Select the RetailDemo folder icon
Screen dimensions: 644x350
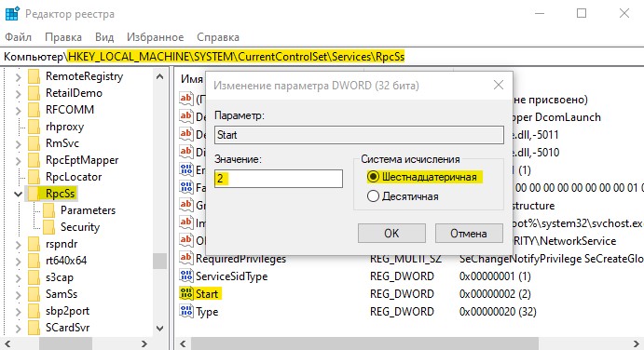[x=34, y=93]
